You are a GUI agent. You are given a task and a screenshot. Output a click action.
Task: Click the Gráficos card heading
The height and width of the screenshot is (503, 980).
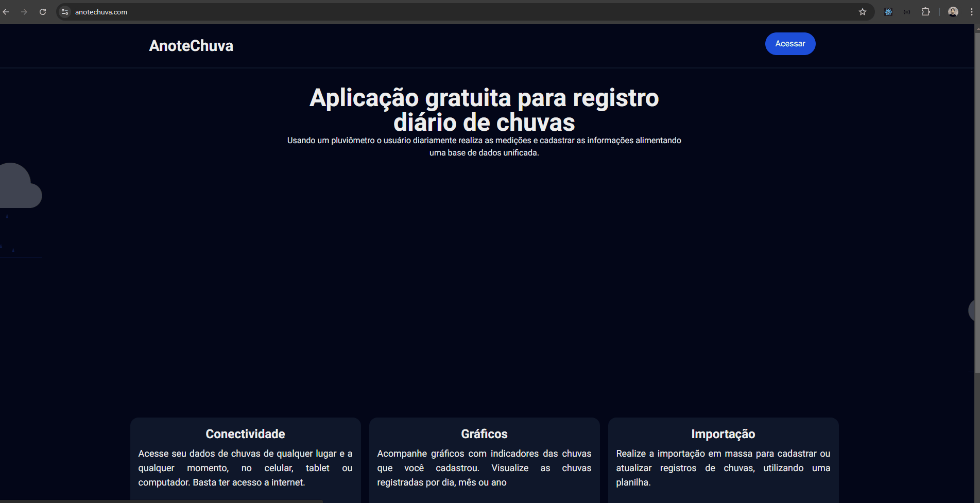tap(484, 434)
